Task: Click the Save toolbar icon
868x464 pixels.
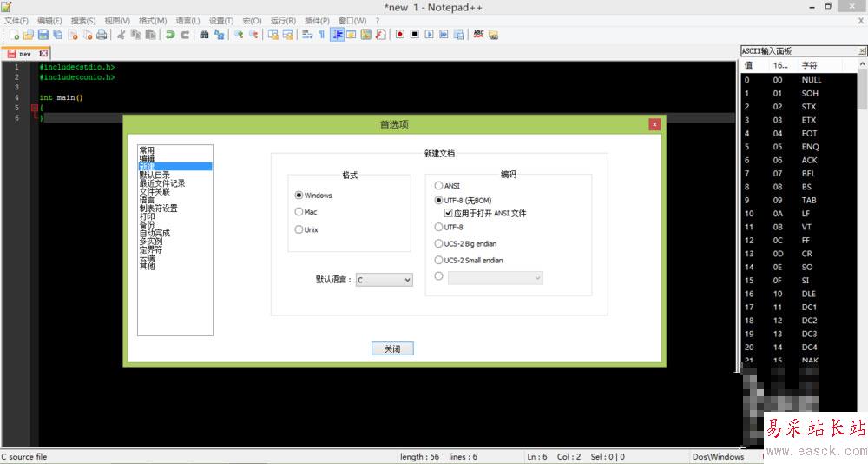Action: click(x=43, y=35)
